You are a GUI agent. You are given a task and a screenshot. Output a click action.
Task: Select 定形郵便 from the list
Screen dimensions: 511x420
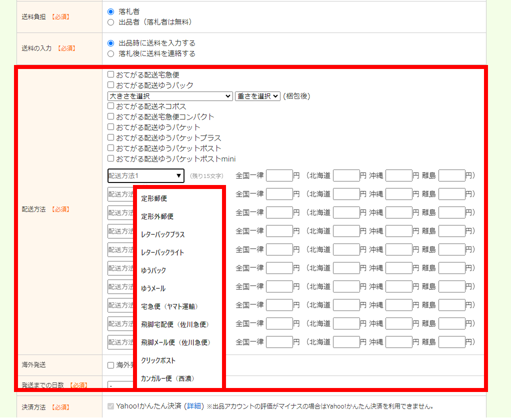154,198
